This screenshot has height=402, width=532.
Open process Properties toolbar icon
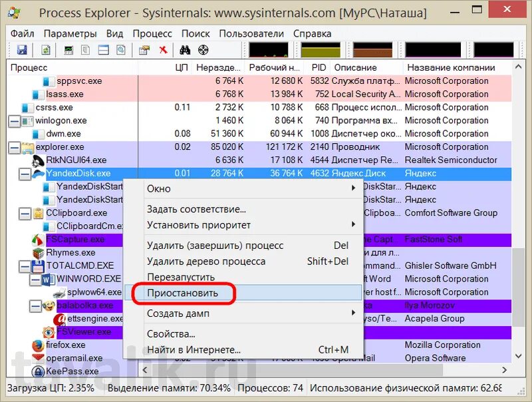144,50
